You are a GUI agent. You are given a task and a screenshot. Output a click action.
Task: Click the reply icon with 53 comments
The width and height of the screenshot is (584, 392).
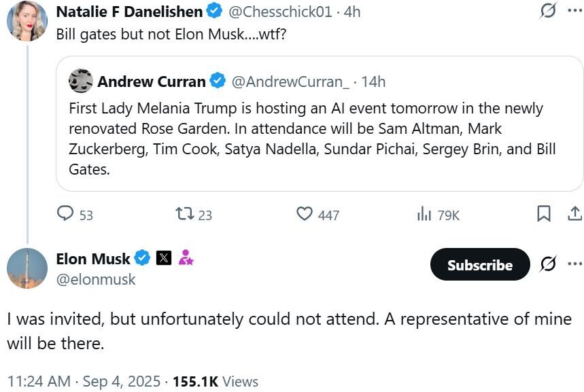pos(65,214)
